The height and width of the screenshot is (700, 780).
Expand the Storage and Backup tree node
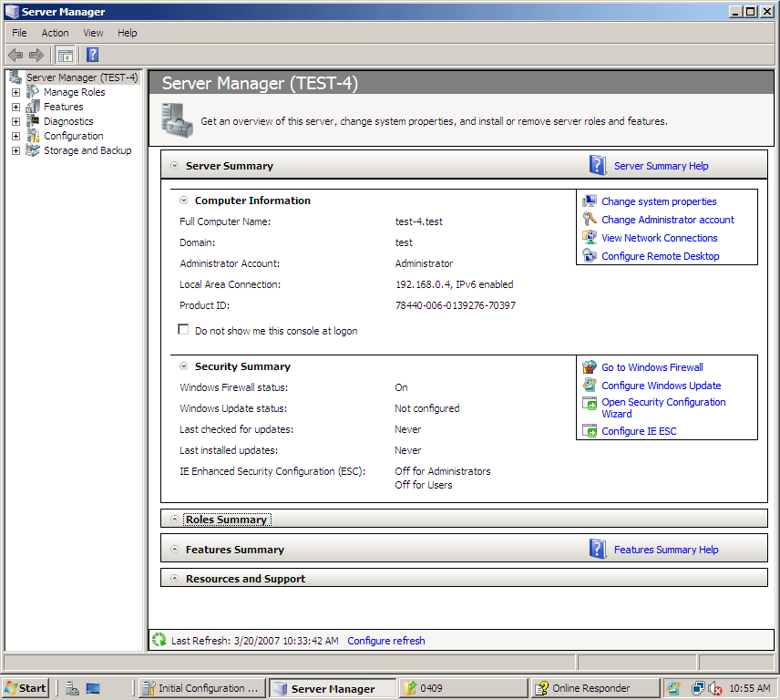coord(15,150)
